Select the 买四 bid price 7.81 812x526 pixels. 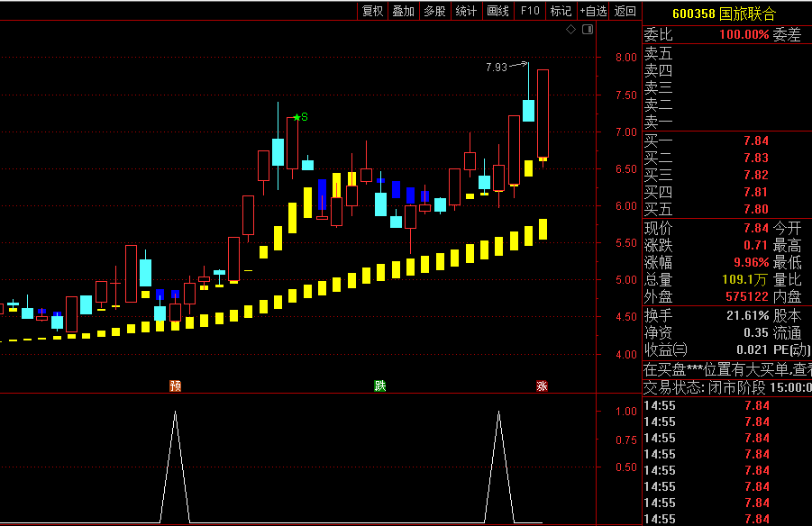pos(756,192)
